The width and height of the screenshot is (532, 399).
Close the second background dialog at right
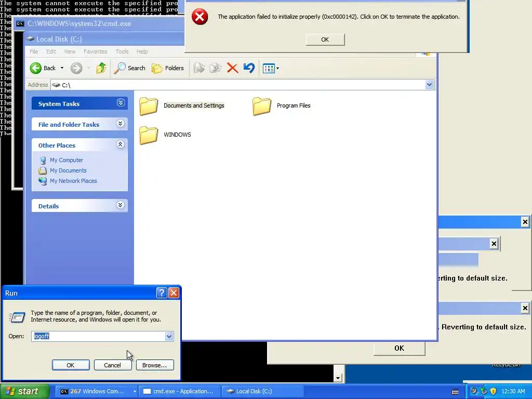494,244
